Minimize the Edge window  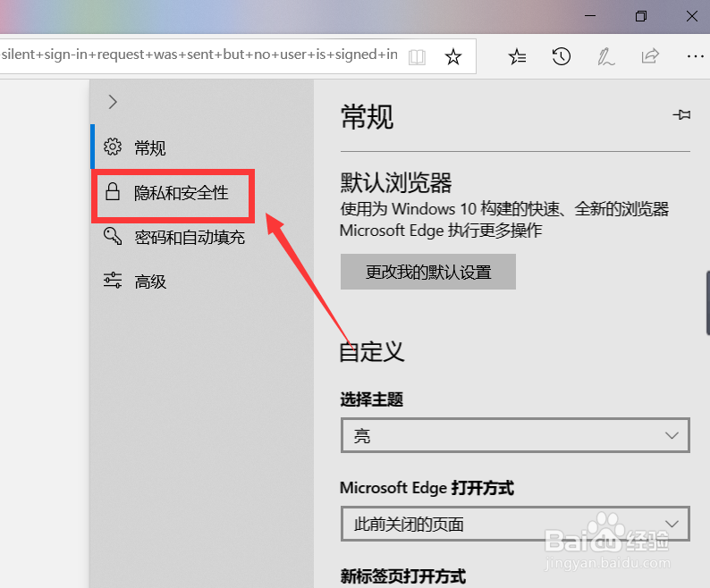(x=590, y=16)
